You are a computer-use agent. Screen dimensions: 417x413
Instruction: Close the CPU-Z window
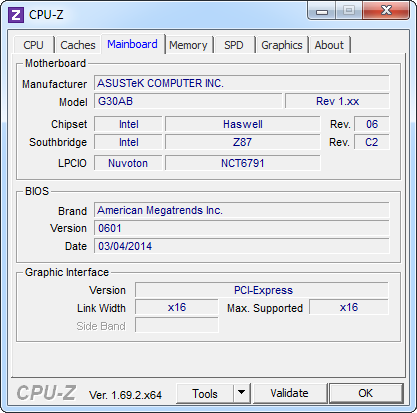click(386, 11)
